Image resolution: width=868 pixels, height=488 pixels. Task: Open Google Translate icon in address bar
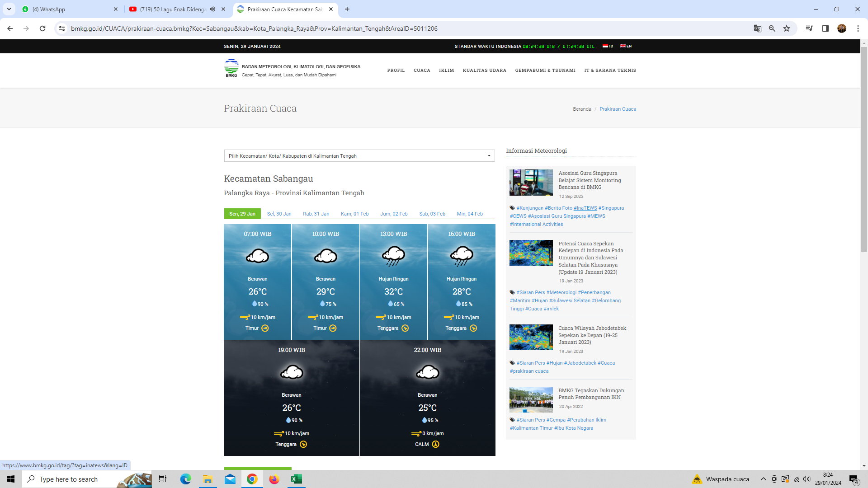[x=758, y=28]
